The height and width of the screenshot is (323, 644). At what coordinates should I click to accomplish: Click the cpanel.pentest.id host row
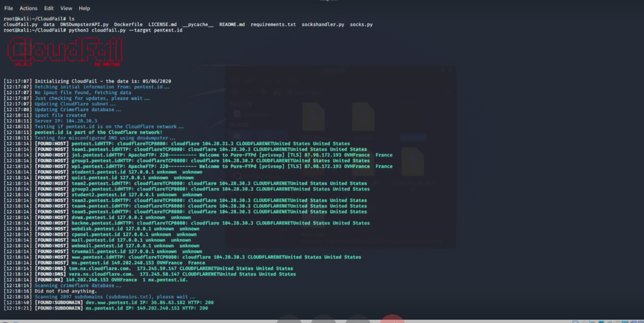point(100,235)
